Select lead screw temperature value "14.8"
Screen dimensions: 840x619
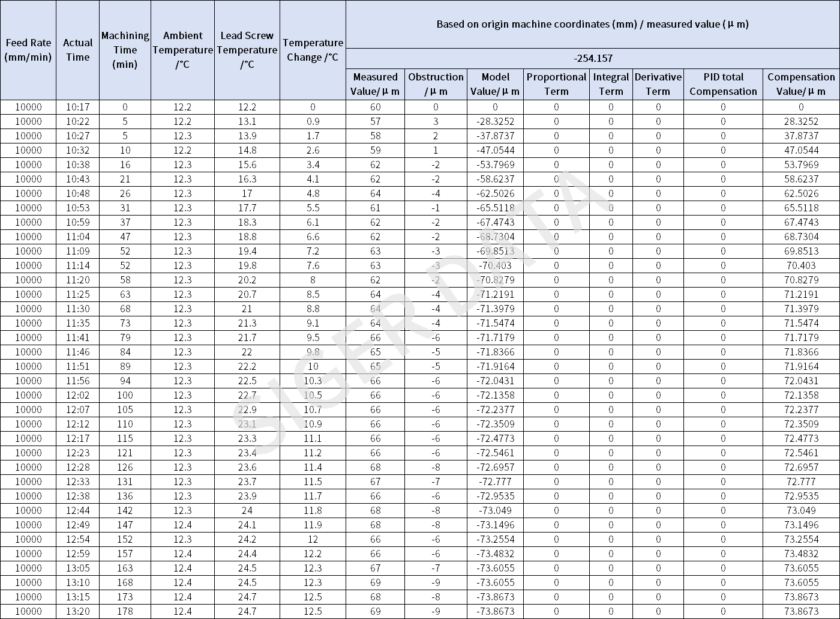(x=247, y=150)
